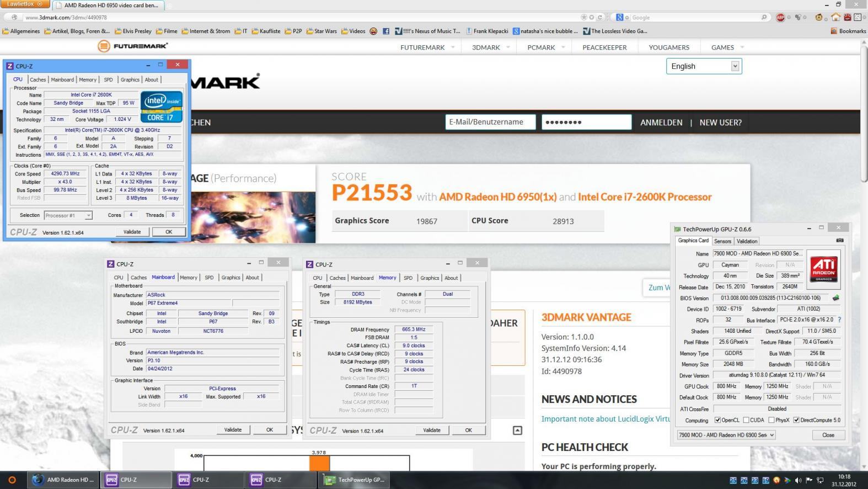Image resolution: width=868 pixels, height=489 pixels.
Task: Click the tray temperature icon showing 25
Action: tap(733, 481)
